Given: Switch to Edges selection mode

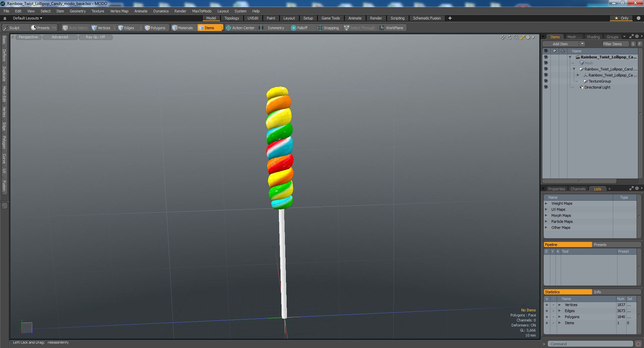Looking at the screenshot, I should pyautogui.click(x=129, y=28).
